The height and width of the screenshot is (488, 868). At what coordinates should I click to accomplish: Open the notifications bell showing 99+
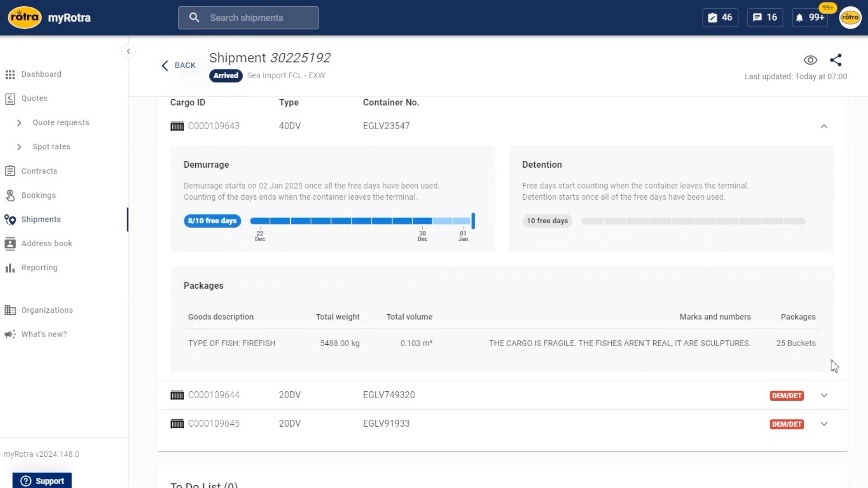click(810, 18)
